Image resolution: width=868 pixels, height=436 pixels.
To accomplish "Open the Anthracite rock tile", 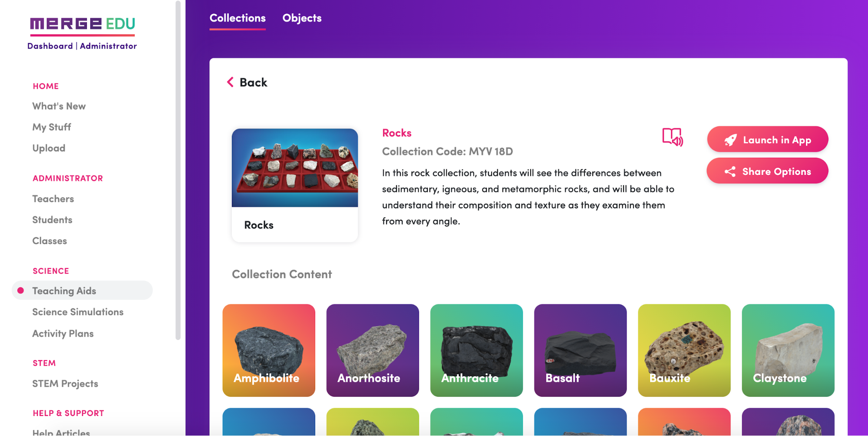I will (476, 350).
